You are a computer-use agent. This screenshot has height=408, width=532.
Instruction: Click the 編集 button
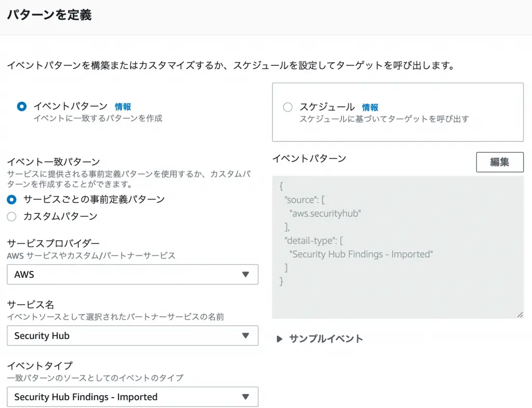[500, 162]
